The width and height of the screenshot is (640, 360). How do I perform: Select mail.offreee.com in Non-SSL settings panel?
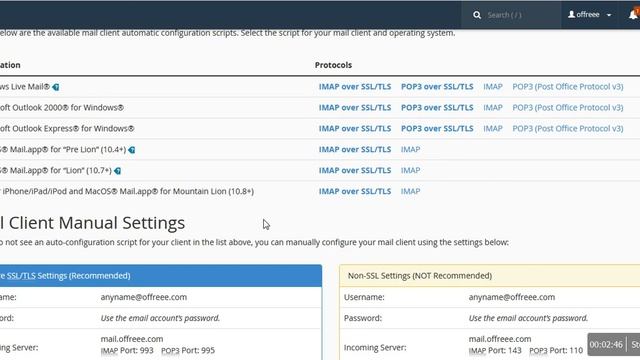pos(500,339)
